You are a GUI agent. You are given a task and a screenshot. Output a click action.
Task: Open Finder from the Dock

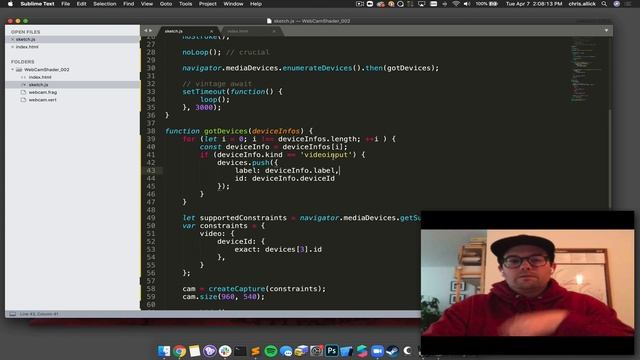(x=164, y=351)
